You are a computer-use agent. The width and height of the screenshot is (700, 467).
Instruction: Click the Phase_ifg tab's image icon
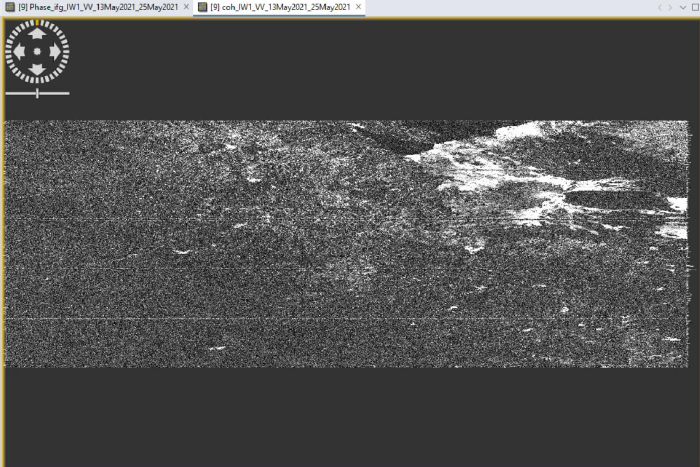click(10, 7)
